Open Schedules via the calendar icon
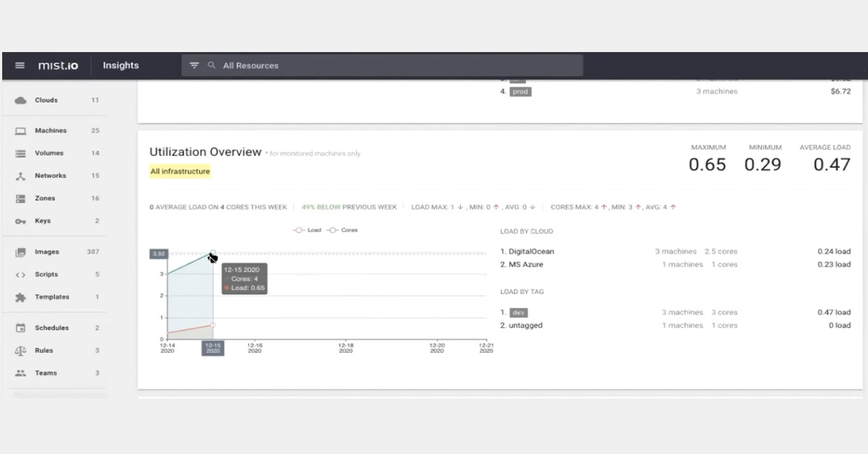 (x=20, y=327)
